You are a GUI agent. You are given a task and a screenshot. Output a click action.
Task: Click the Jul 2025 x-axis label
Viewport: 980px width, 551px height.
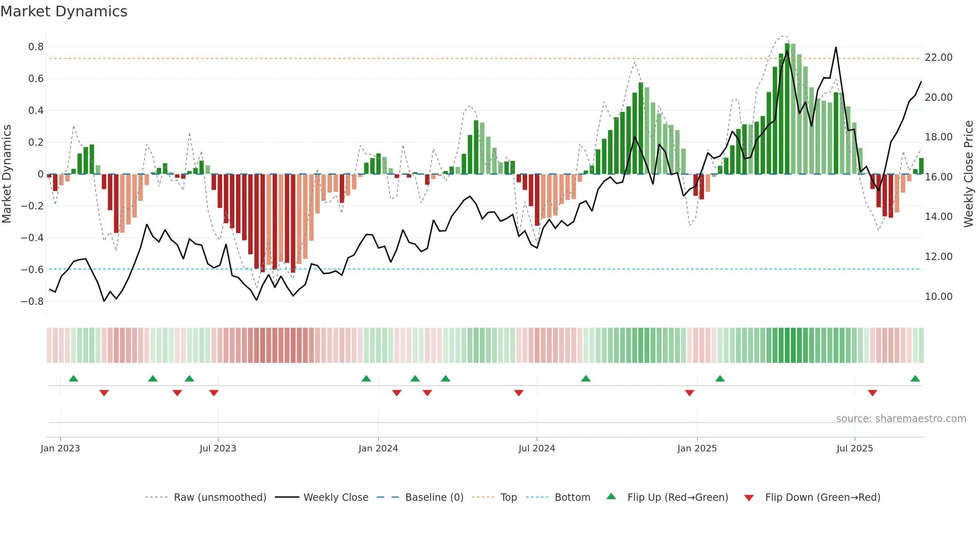click(x=855, y=448)
